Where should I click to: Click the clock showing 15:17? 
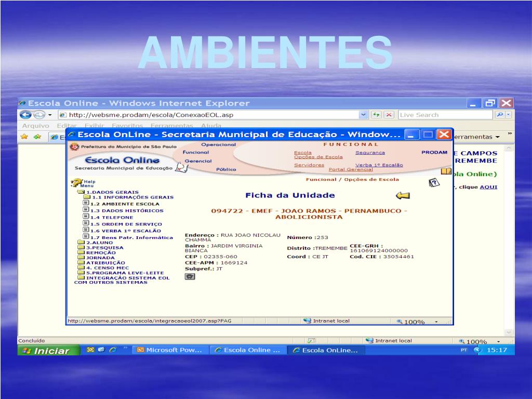pos(497,350)
